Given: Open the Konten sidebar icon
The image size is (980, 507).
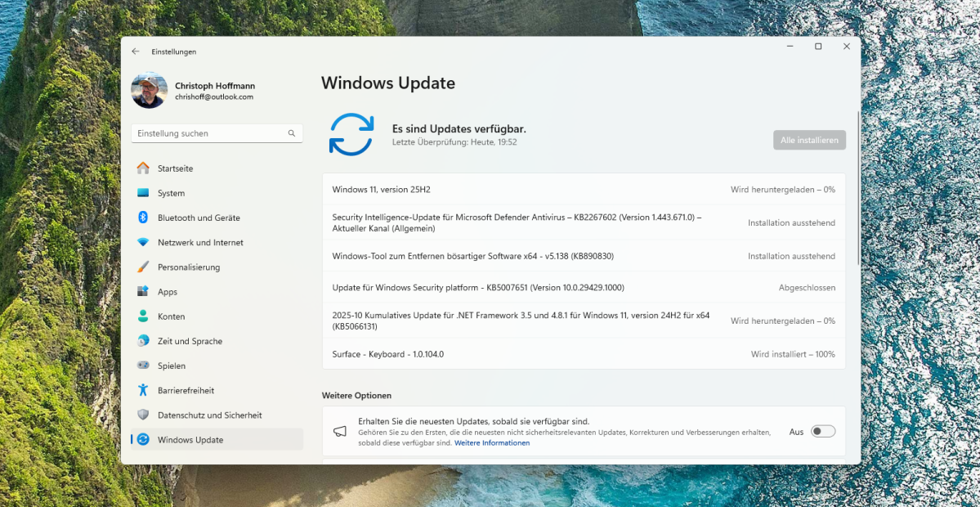Looking at the screenshot, I should pos(144,316).
